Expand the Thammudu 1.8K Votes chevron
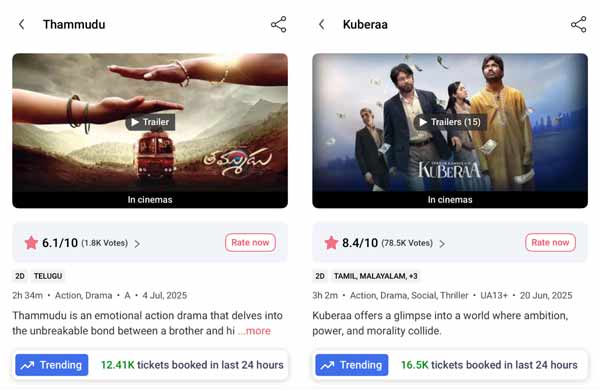Image resolution: width=600 pixels, height=390 pixels. [x=137, y=244]
